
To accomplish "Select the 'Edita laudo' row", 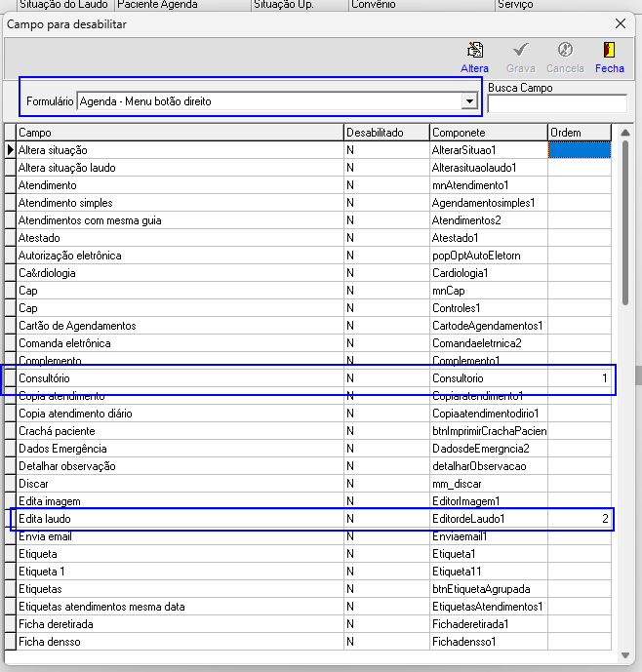I will pyautogui.click(x=307, y=519).
